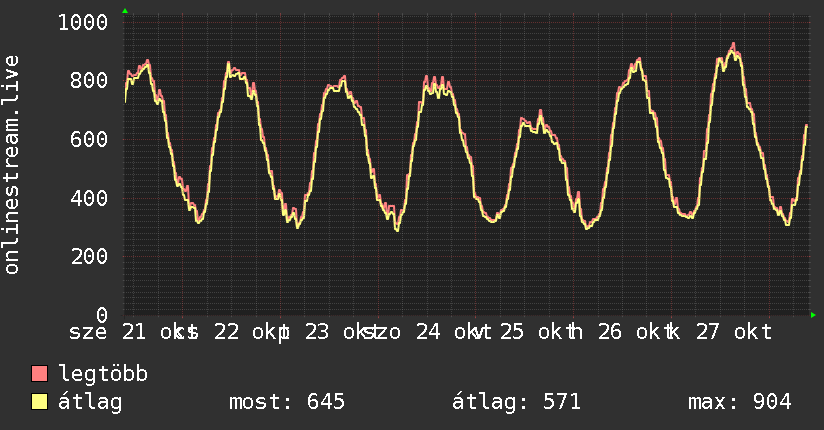Viewport: 824px width, 430px height.
Task: Click the 'most: 645' value
Action: click(287, 402)
